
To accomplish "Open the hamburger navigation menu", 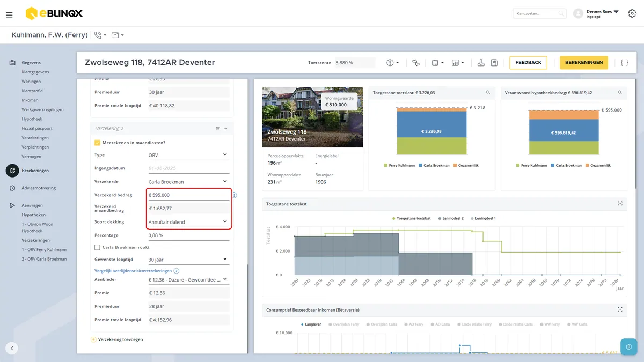I will 9,15.
